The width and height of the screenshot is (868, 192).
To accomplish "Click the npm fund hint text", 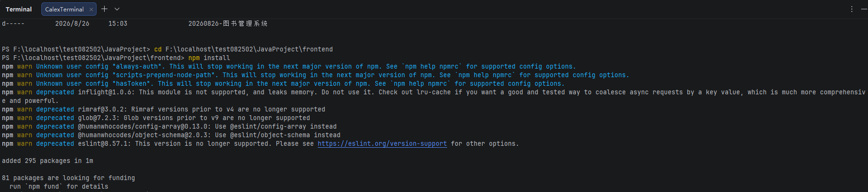I will point(59,187).
